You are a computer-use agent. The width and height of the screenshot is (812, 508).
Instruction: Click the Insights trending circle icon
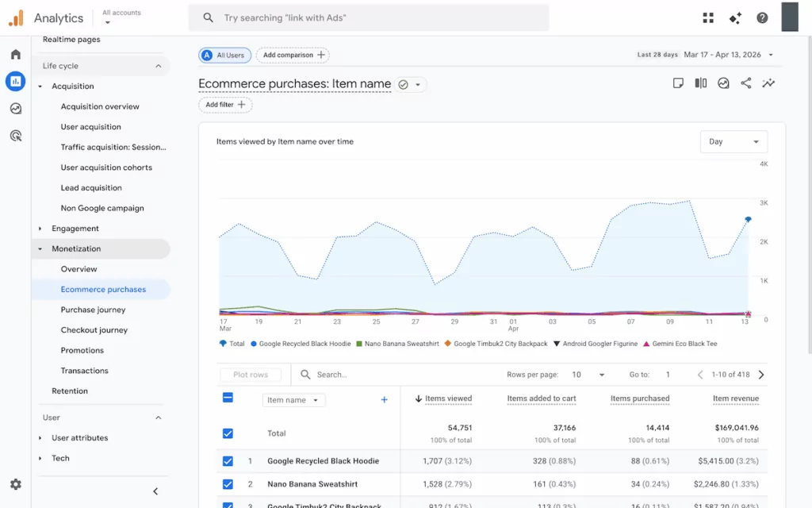point(723,83)
